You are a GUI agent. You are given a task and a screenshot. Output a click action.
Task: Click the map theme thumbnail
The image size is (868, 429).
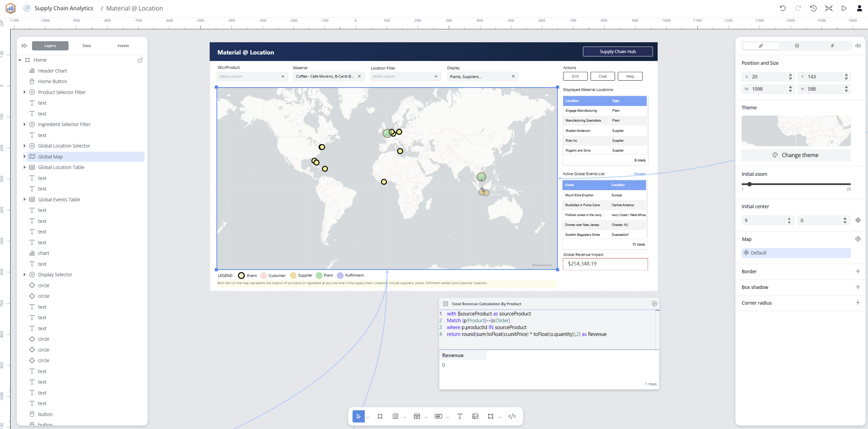click(796, 131)
